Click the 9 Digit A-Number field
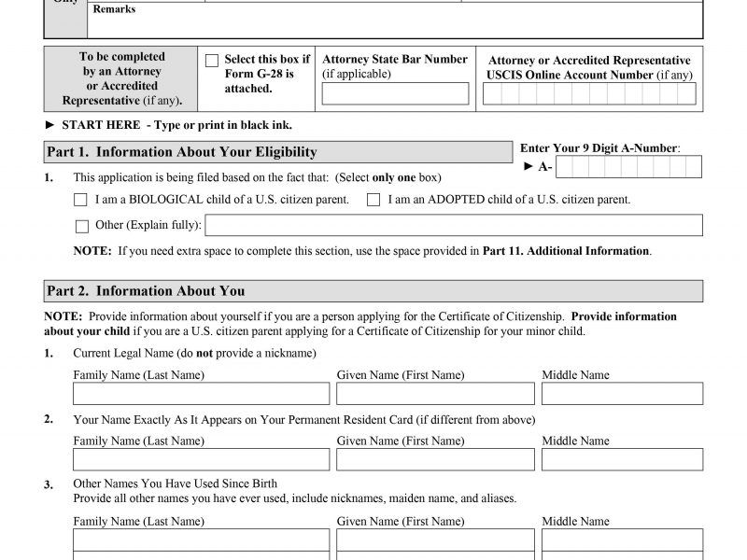Image resolution: width=747 pixels, height=560 pixels. click(628, 167)
